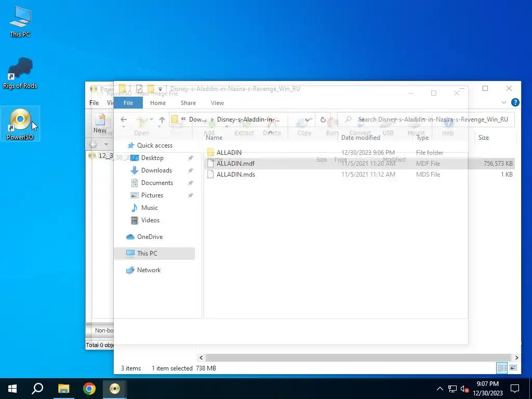Click the 12/30/2023 9:06 PM date cell
This screenshot has width=532, height=399.
368,152
